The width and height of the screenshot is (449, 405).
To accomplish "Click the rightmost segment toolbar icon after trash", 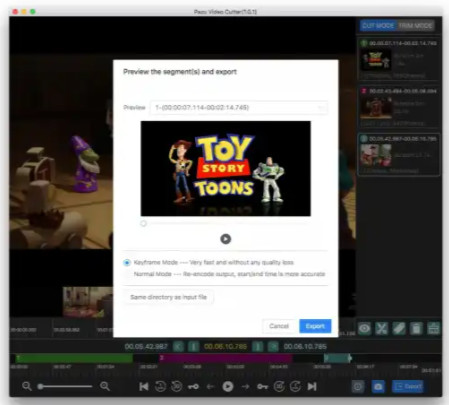I will [x=433, y=329].
